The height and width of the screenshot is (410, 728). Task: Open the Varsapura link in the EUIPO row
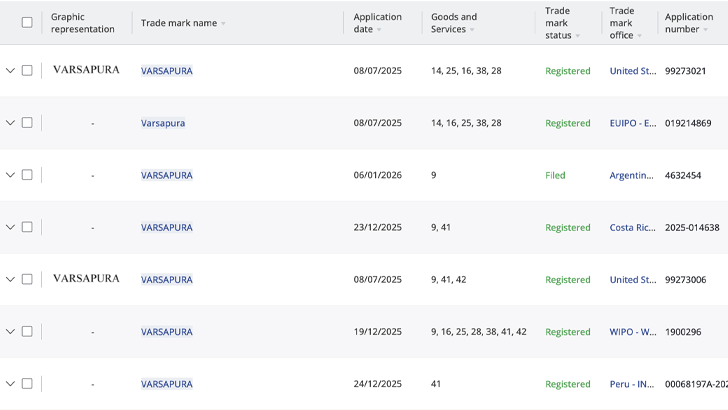point(163,123)
